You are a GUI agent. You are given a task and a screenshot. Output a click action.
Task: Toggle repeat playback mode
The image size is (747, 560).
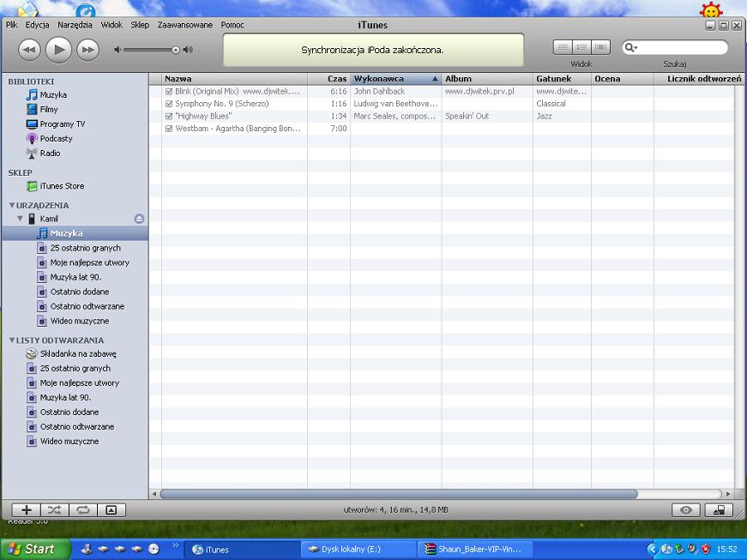click(82, 509)
